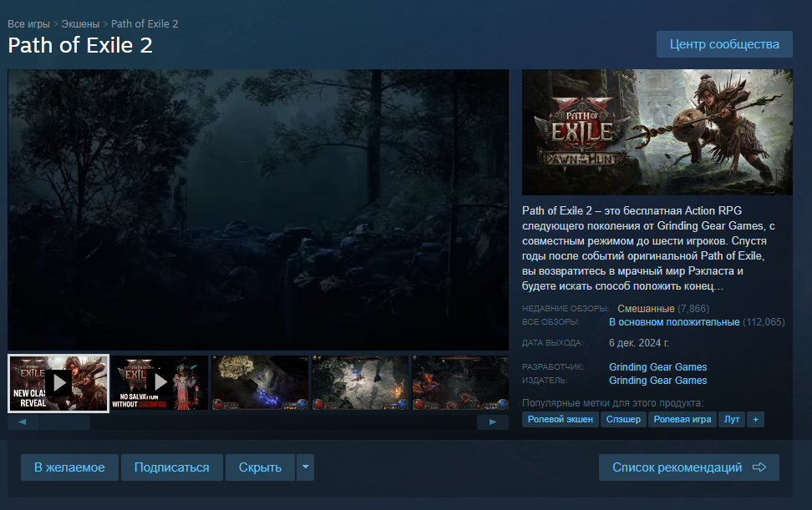Select the 'Ролевая игра' tag
Viewport: 812px width, 510px height.
[x=682, y=420]
